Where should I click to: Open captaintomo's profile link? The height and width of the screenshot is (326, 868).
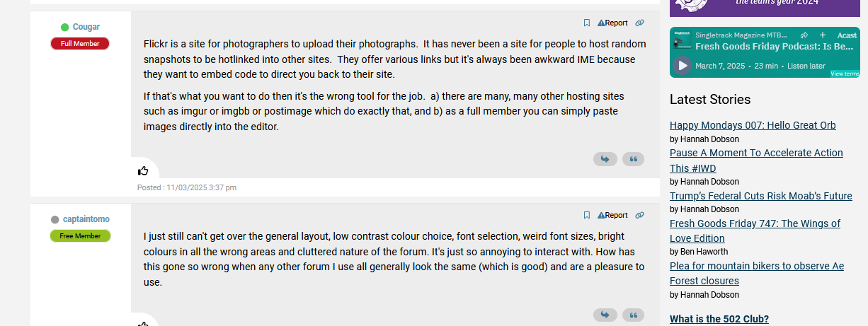86,219
